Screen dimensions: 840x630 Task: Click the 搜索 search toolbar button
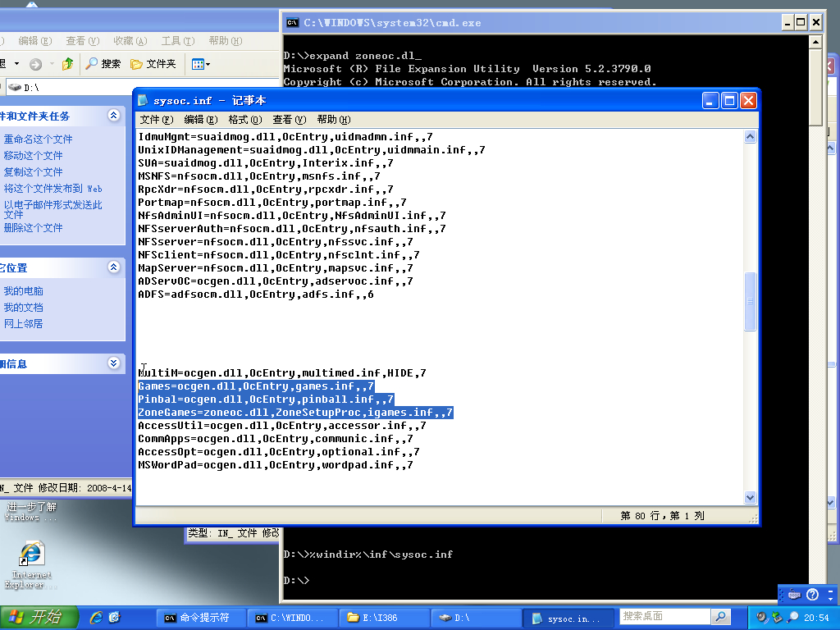click(103, 64)
